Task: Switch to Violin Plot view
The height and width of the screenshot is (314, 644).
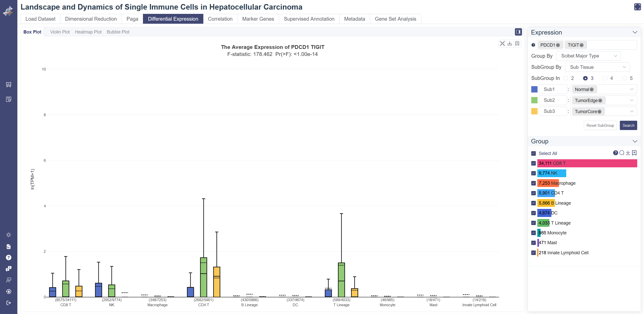Action: (60, 32)
